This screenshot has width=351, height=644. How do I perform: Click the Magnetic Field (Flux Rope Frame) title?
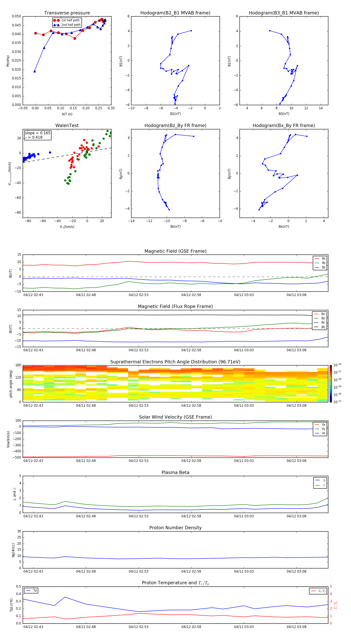coord(175,307)
